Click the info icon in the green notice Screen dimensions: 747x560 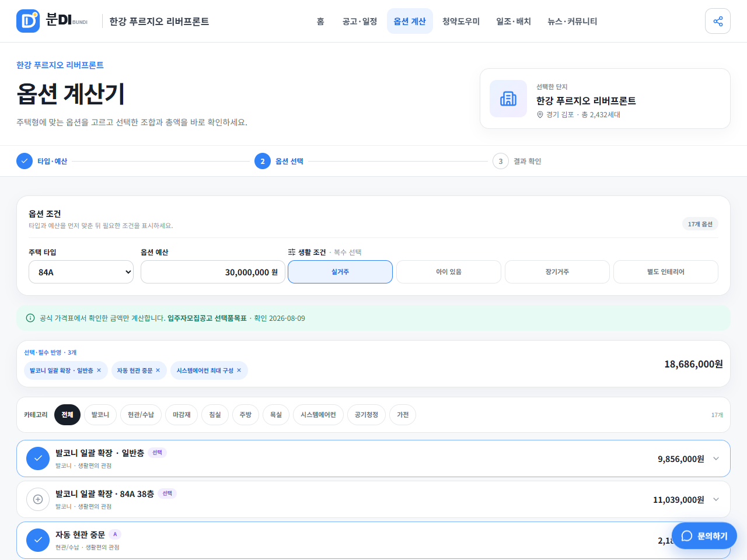(x=30, y=318)
